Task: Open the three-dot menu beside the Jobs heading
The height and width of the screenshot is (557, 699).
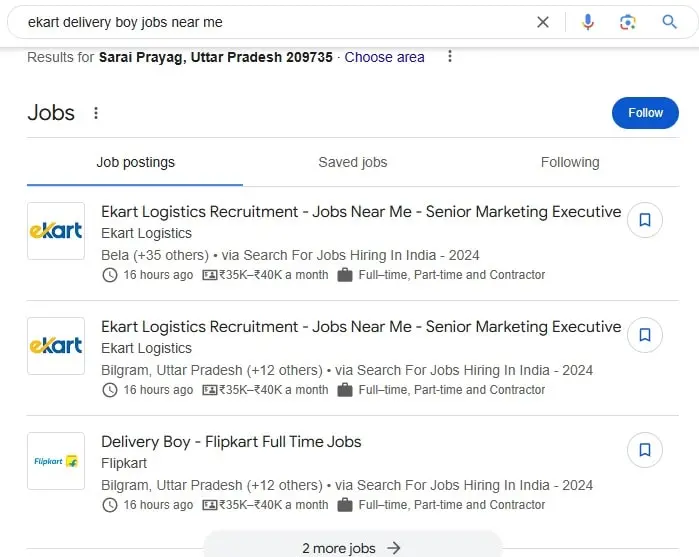Action: click(96, 113)
